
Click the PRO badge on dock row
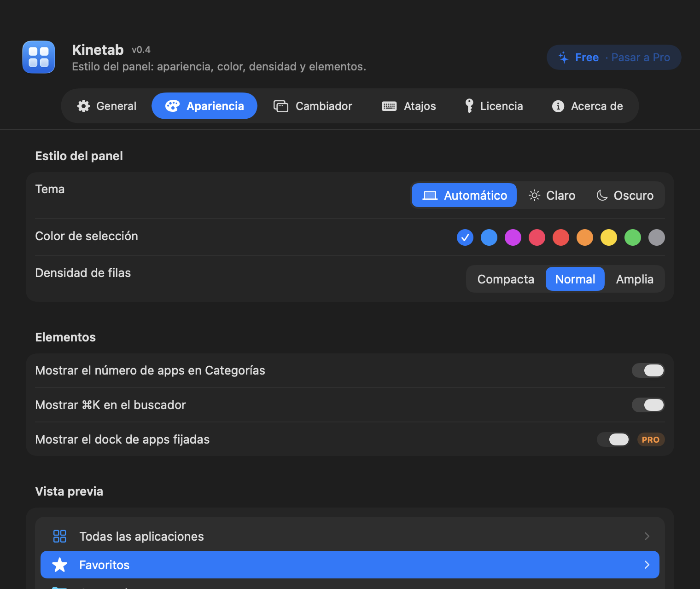(651, 439)
